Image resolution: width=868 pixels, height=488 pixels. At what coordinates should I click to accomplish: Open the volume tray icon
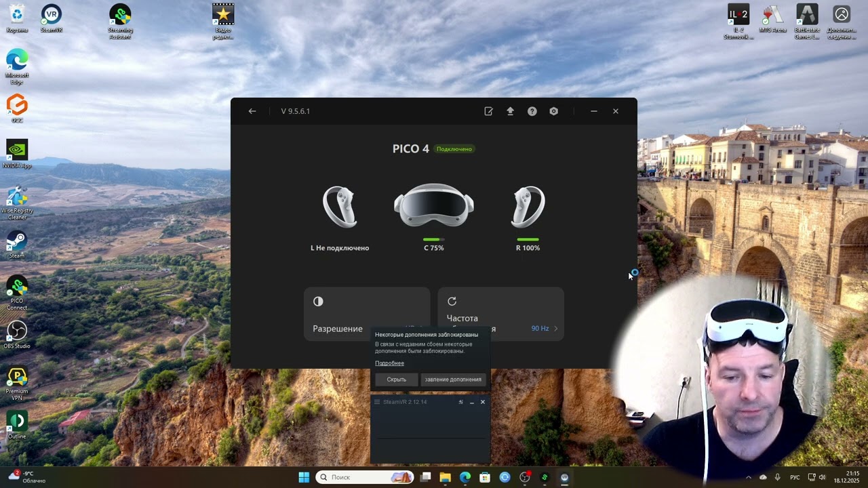[x=823, y=477]
